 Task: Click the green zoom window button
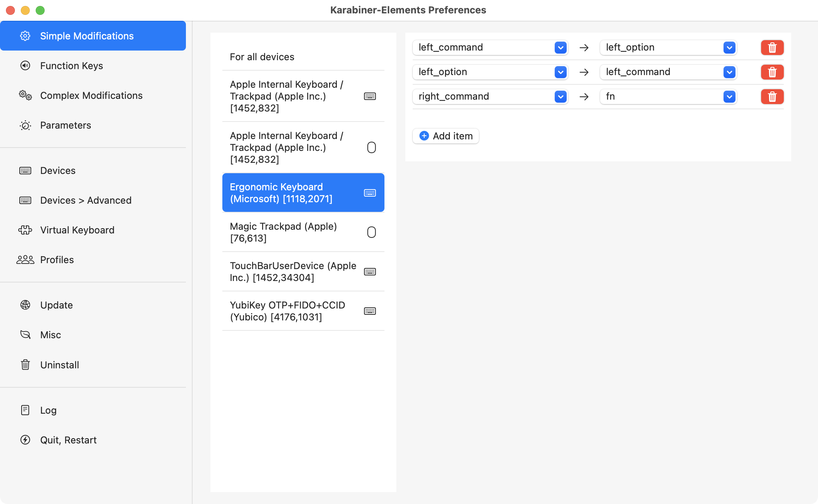[x=40, y=10]
